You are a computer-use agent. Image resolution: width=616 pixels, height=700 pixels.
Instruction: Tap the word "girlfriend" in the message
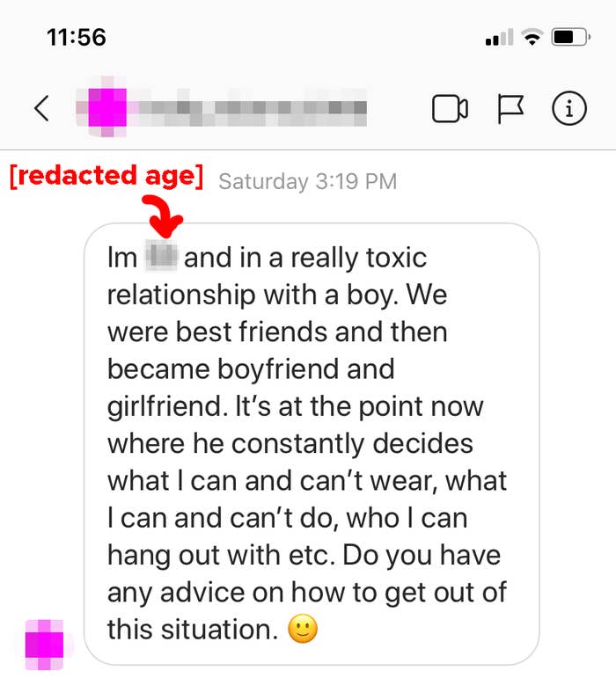coord(165,407)
